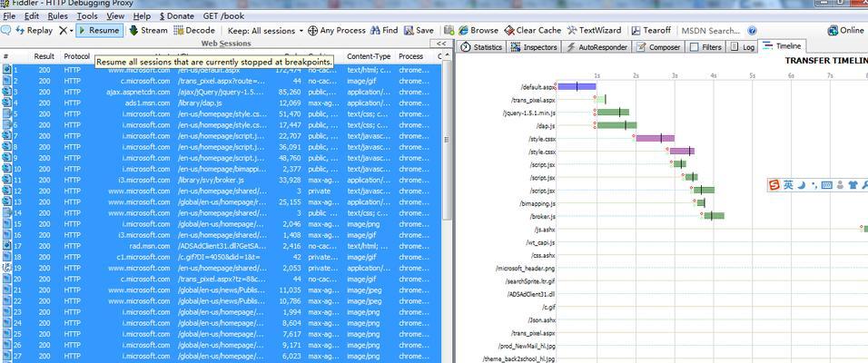This screenshot has width=868, height=363.
Task: Click the person account icon in IME bar
Action: point(840,185)
